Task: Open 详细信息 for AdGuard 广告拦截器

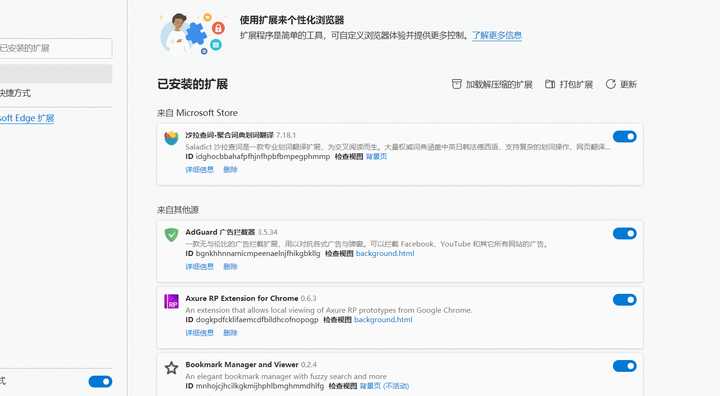Action: (199, 266)
